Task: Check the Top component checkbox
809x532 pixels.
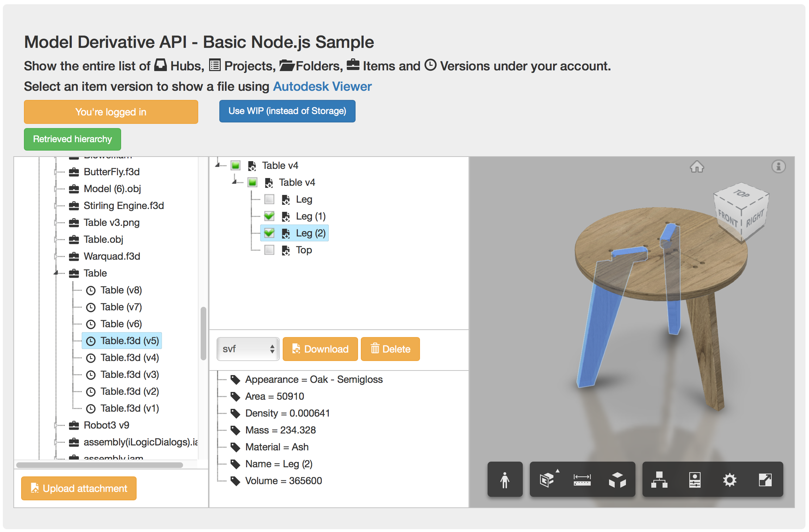Action: coord(269,250)
